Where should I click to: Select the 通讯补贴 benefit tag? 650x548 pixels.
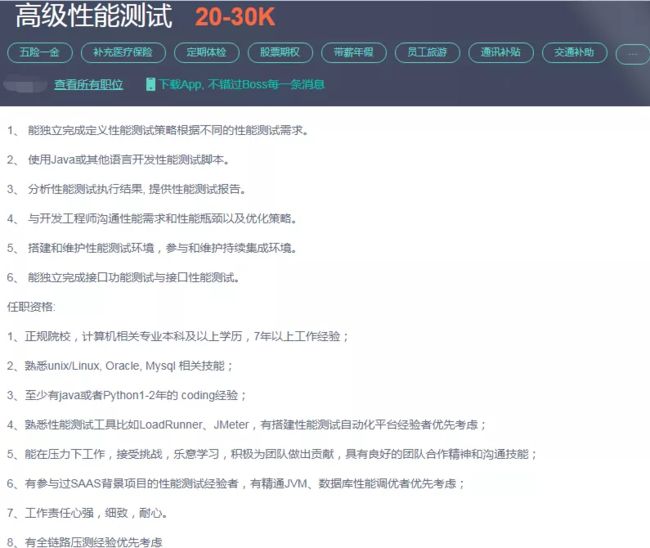[x=501, y=52]
